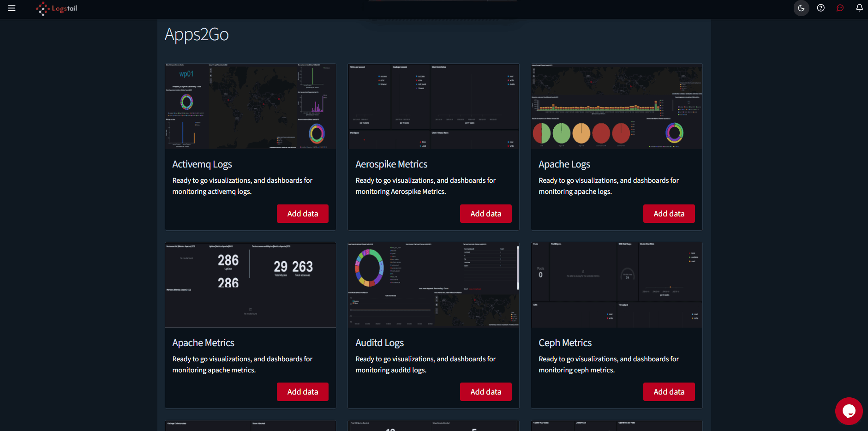Open the Activemq Logs dashboard thumbnail
The height and width of the screenshot is (431, 868).
[251, 106]
